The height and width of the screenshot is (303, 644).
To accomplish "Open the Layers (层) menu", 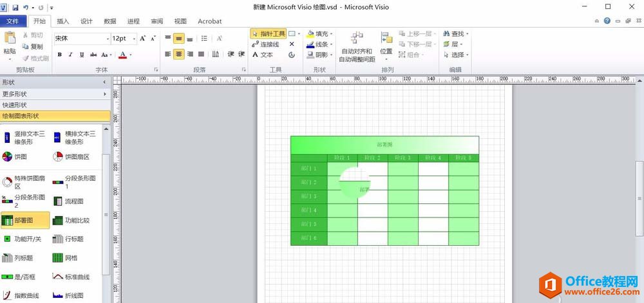I will click(x=453, y=44).
